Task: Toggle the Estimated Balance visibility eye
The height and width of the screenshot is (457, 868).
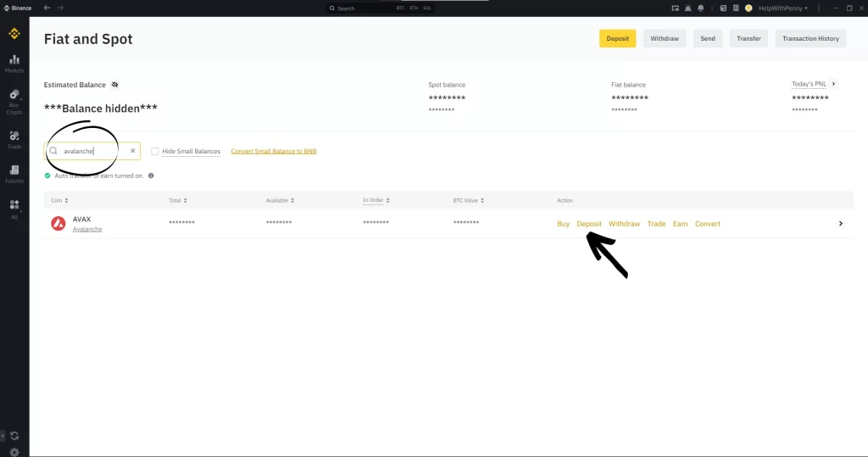Action: point(114,85)
